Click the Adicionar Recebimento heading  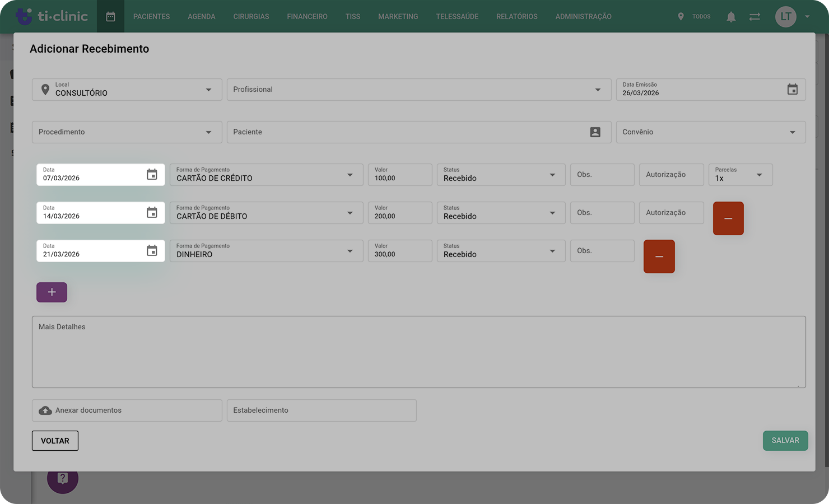pyautogui.click(x=90, y=49)
